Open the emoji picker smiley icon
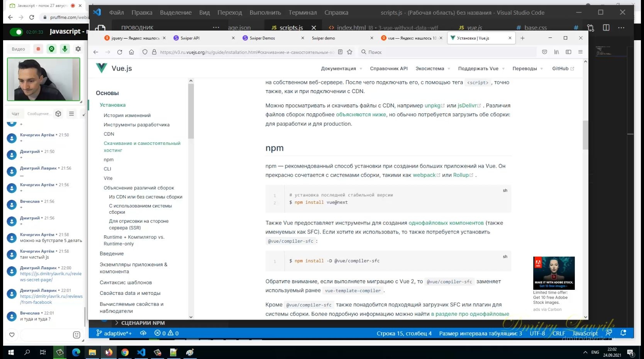This screenshot has width=644, height=359. pos(76,335)
